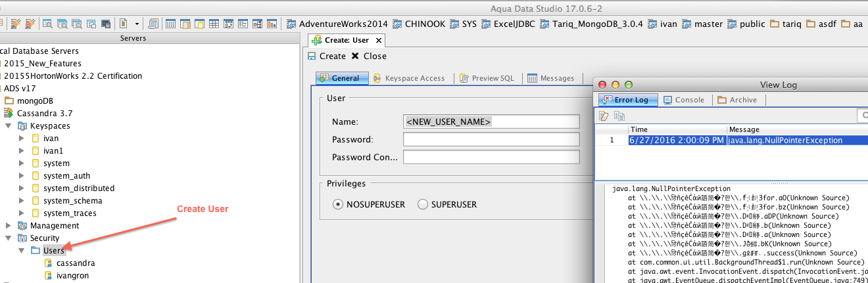Click the Close button in Create User

pos(369,56)
